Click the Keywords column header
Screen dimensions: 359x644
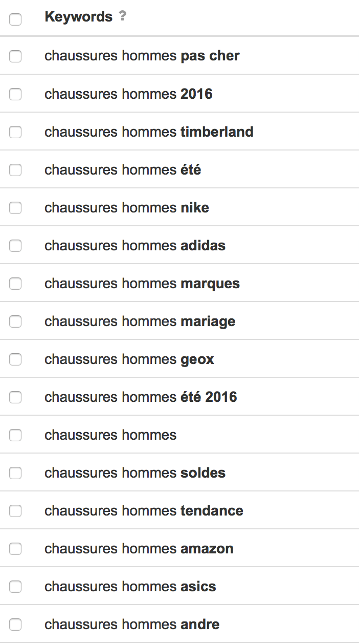click(78, 16)
